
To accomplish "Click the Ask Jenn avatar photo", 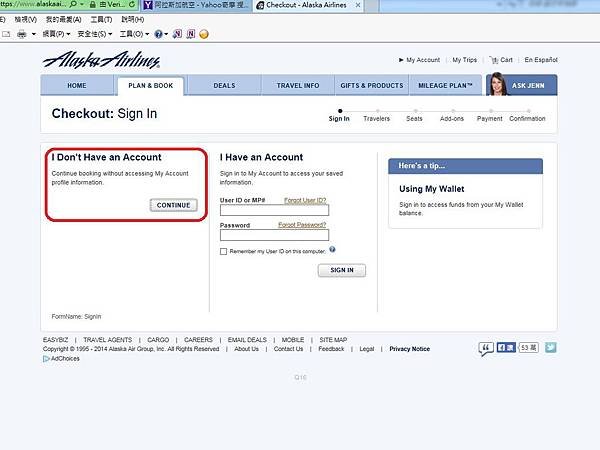I will tap(497, 84).
